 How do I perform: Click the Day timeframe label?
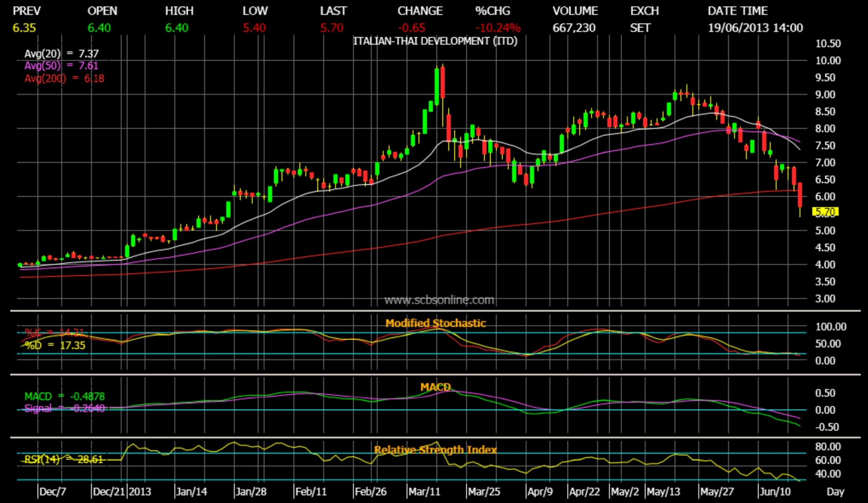835,492
